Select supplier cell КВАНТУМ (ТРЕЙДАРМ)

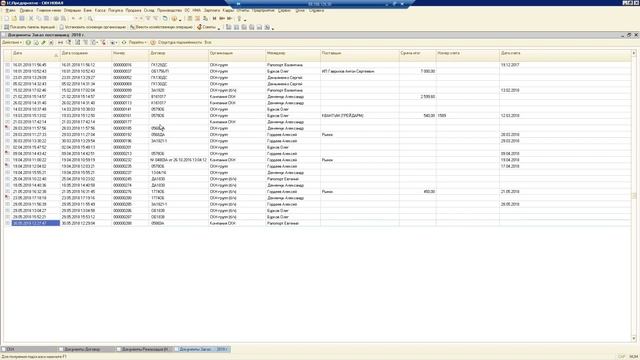(360, 116)
